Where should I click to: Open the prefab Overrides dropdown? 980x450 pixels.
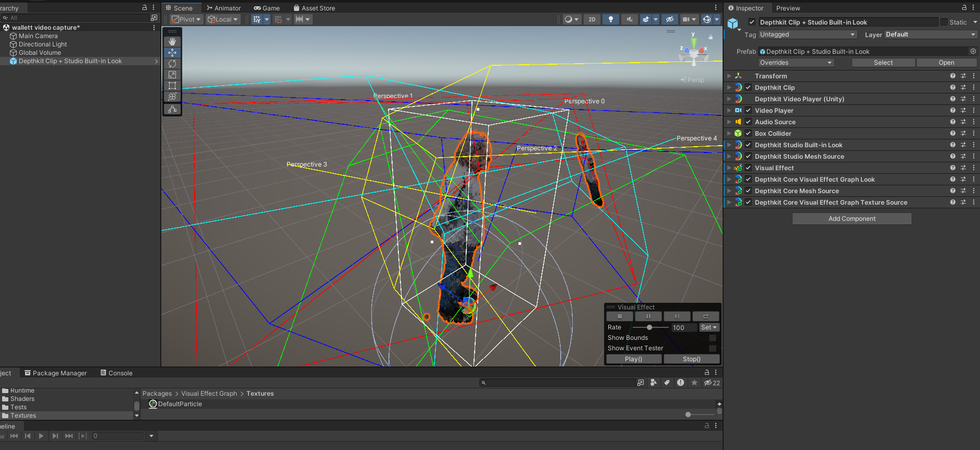point(796,63)
